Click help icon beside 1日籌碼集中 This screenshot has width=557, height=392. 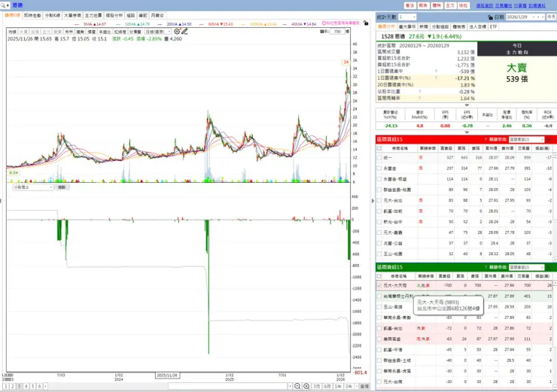pos(436,71)
